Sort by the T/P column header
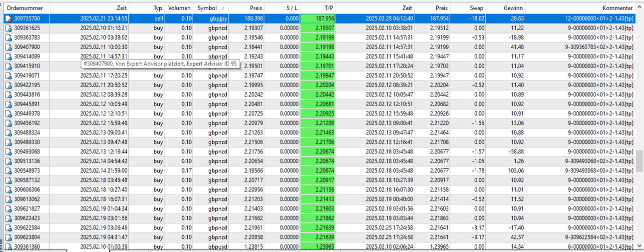Image resolution: width=644 pixels, height=252 pixels. tap(318, 8)
